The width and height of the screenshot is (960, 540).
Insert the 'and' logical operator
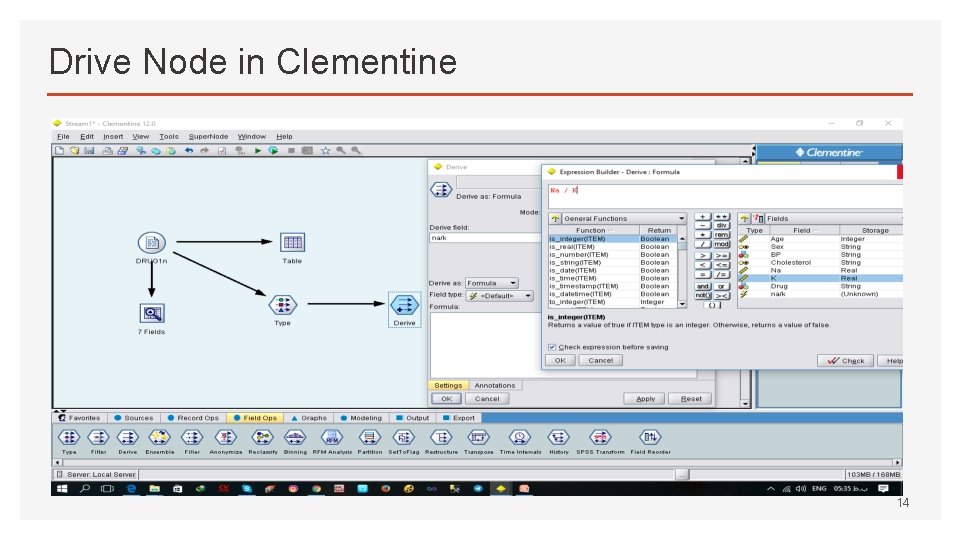pyautogui.click(x=703, y=287)
